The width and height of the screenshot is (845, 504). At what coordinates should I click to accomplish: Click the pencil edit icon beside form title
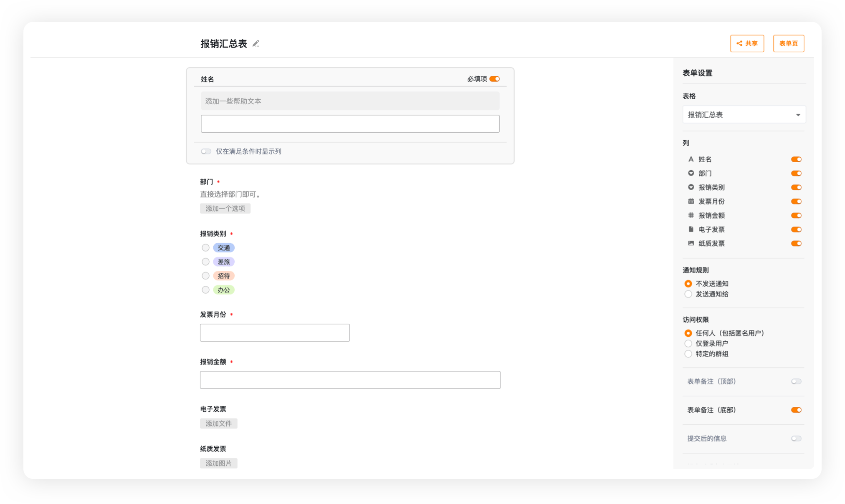tap(256, 43)
